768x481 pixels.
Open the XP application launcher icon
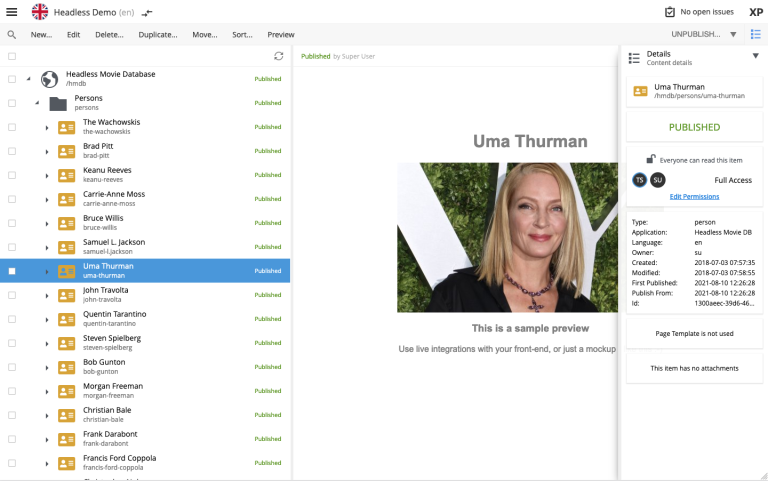(756, 12)
